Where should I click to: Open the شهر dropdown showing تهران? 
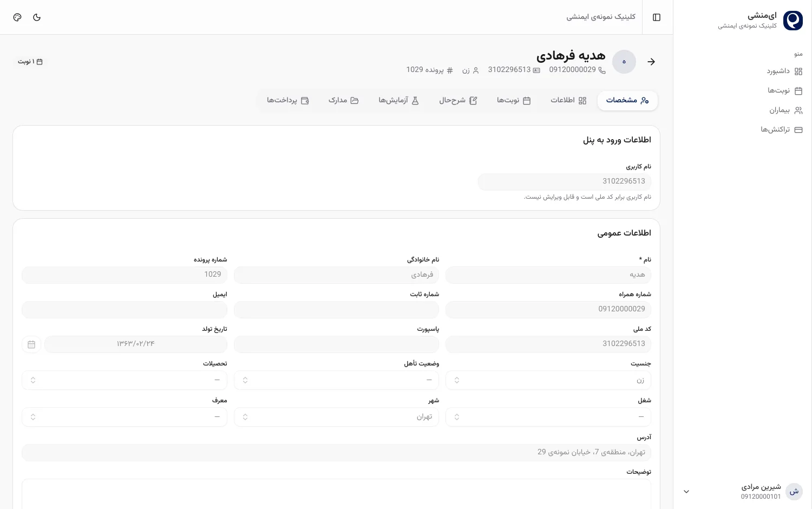(x=336, y=417)
